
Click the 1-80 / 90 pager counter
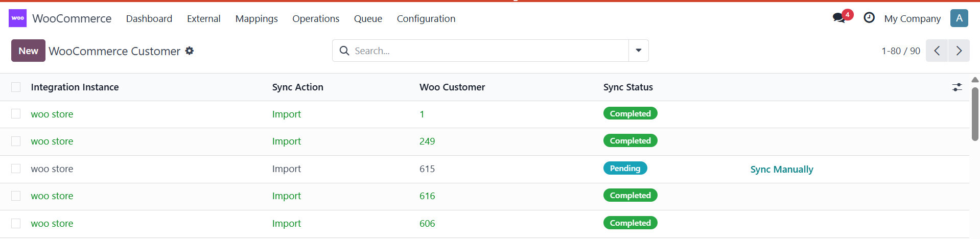[x=901, y=51]
